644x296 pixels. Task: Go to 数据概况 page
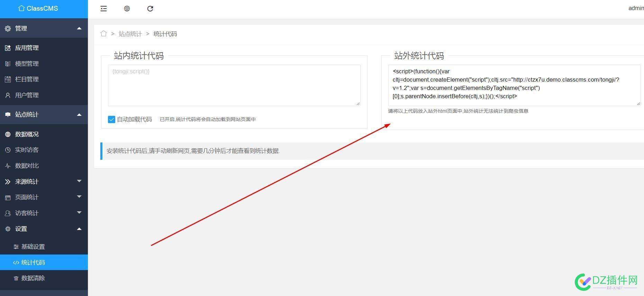(x=44, y=134)
